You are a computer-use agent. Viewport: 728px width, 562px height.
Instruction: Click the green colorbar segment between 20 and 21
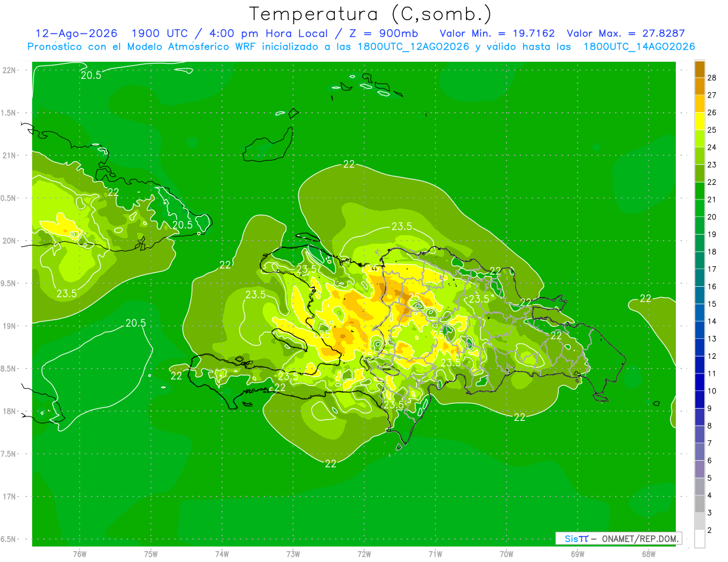(x=699, y=209)
